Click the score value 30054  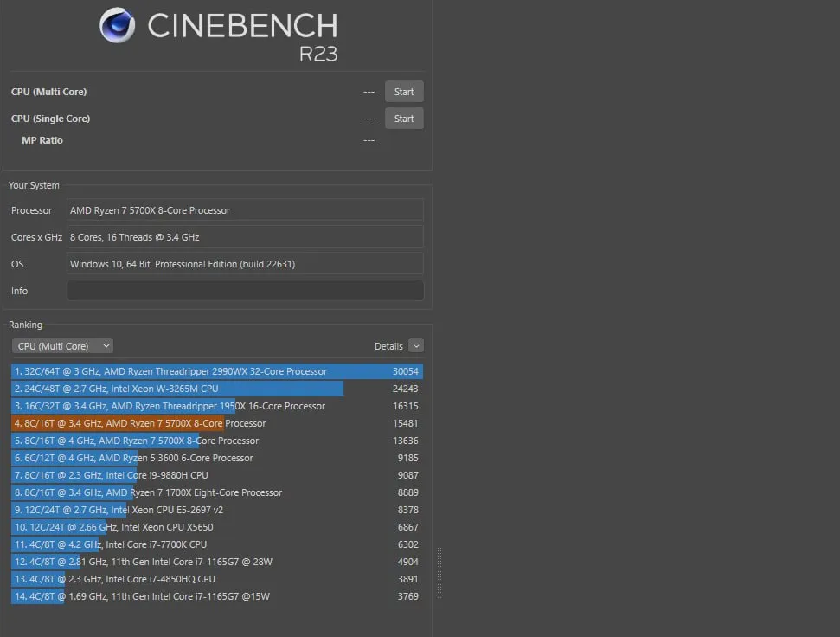pyautogui.click(x=405, y=371)
